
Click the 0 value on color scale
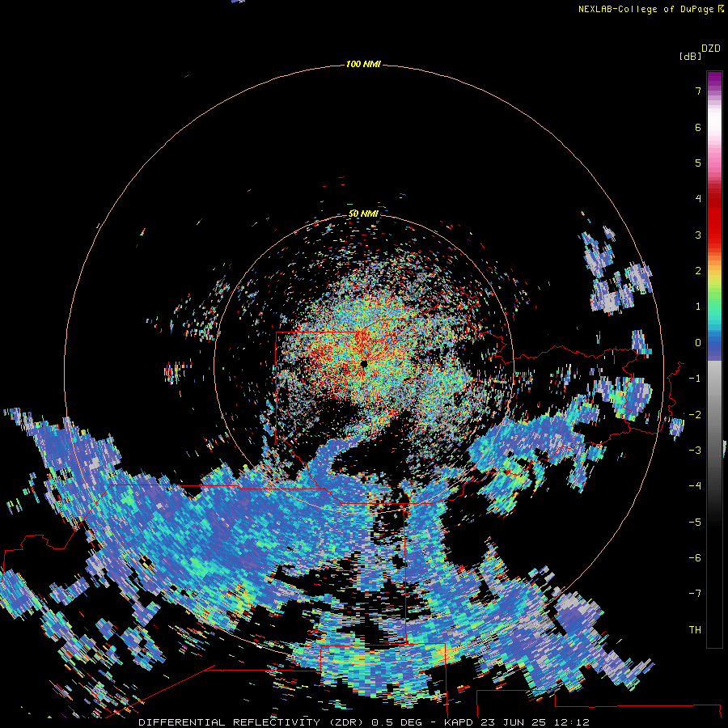(x=698, y=343)
